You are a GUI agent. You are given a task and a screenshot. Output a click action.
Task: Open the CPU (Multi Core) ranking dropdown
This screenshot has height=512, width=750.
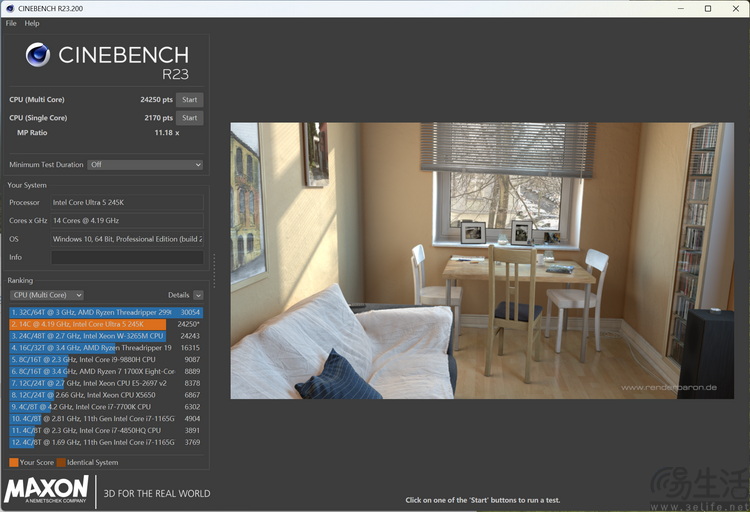point(46,295)
